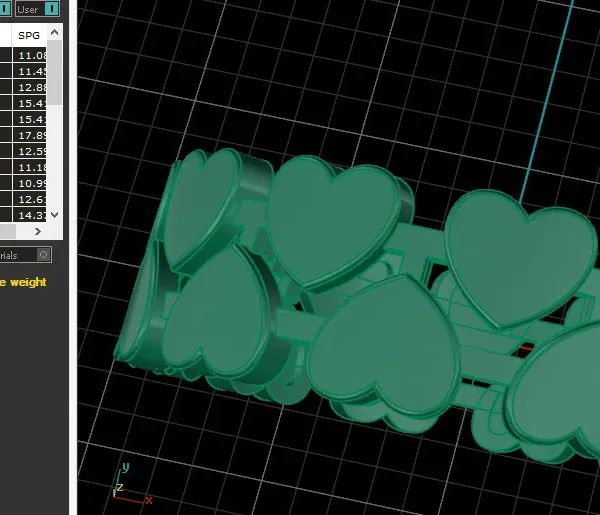The image size is (600, 515).
Task: Click the table's scroll up arrow
Action: tap(55, 33)
